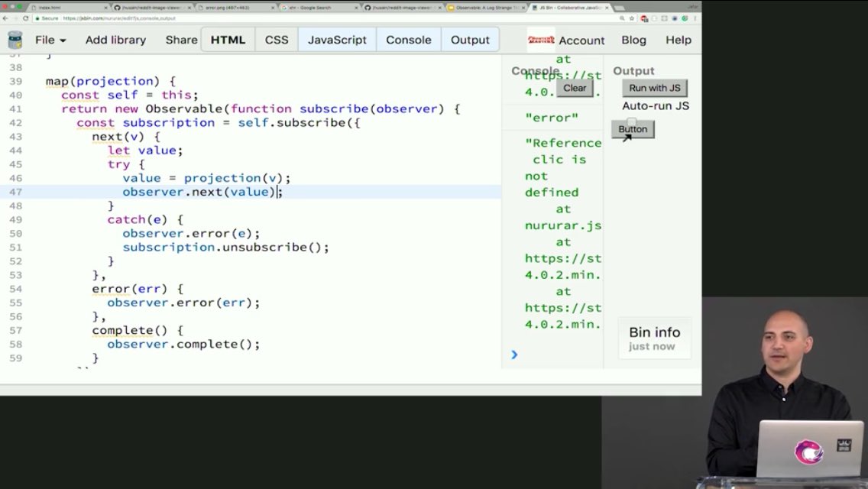Open the Blog link
The height and width of the screenshot is (489, 868).
pos(633,40)
